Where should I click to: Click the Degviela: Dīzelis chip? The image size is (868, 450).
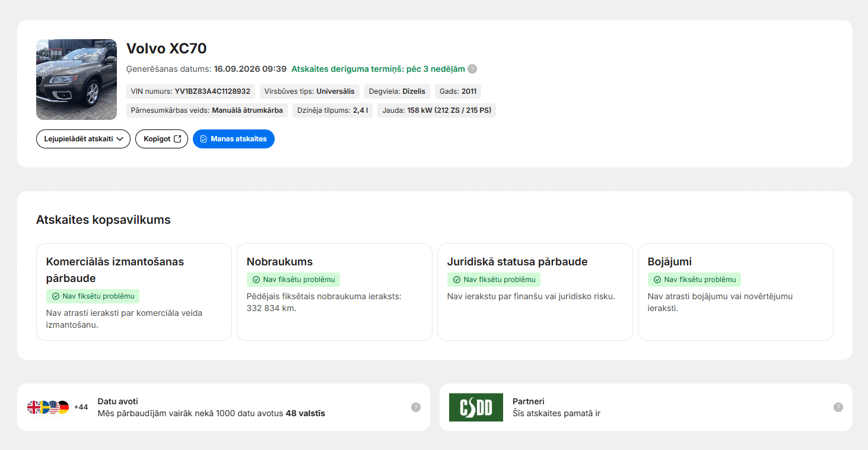[x=398, y=91]
